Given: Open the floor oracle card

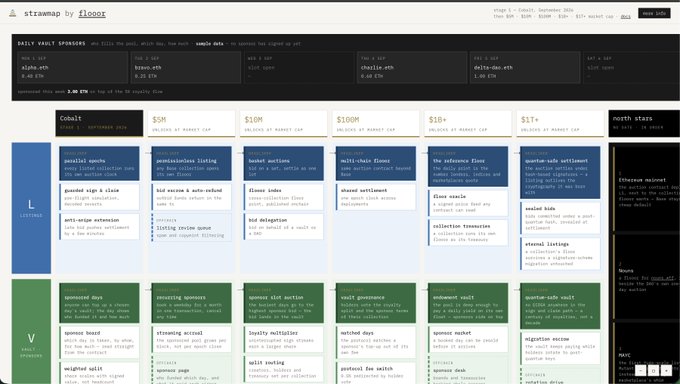Looking at the screenshot, I should [x=468, y=203].
